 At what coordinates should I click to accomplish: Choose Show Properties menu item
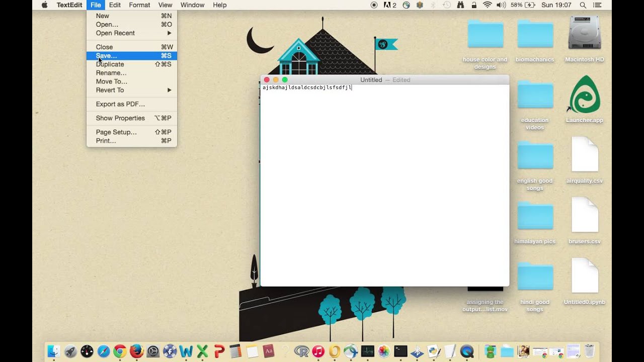132,118
